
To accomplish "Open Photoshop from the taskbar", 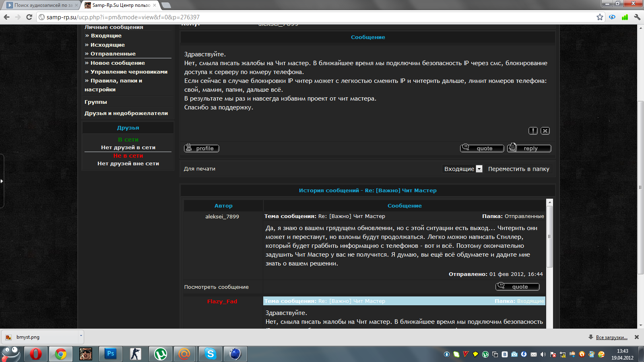I will click(110, 354).
